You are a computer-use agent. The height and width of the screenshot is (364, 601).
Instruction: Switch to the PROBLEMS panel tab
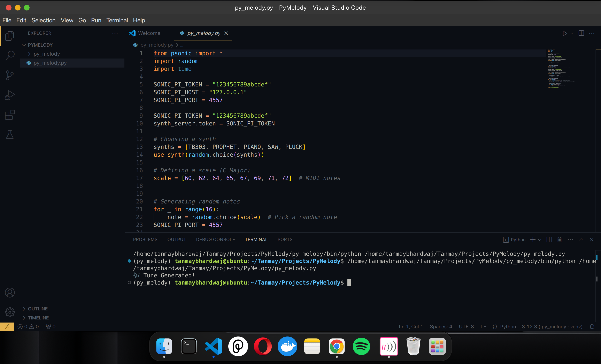point(145,239)
